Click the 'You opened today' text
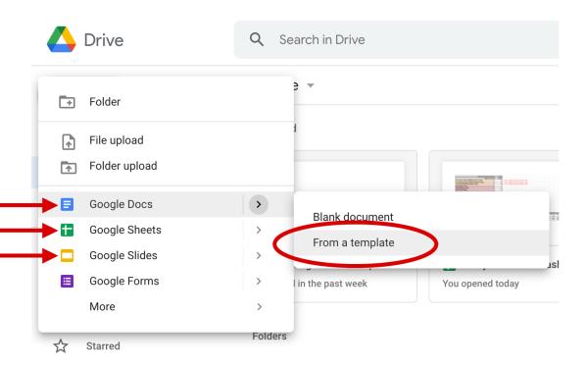Image resolution: width=588 pixels, height=368 pixels. tap(481, 284)
